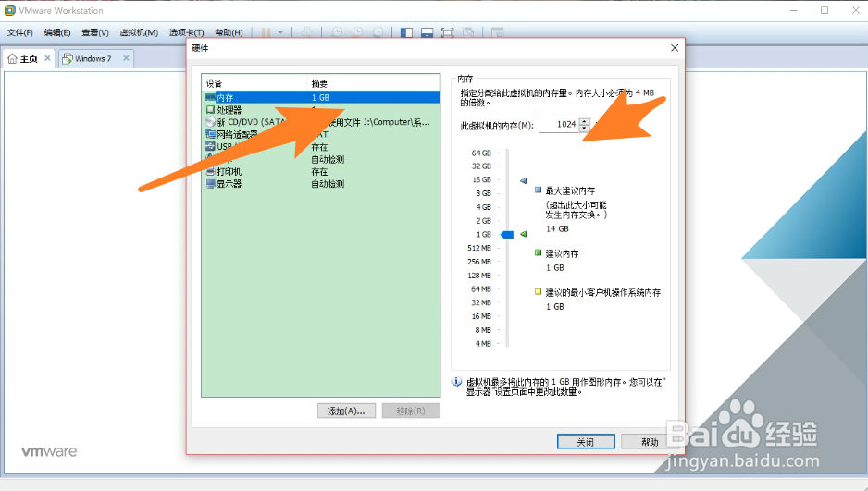Click the 关闭 button
The width and height of the screenshot is (868, 491).
point(586,441)
